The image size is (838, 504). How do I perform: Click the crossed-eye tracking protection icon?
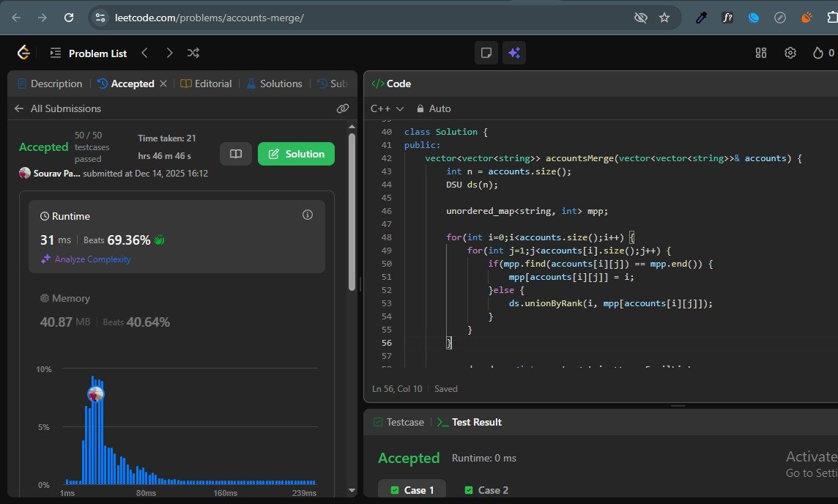pyautogui.click(x=640, y=18)
